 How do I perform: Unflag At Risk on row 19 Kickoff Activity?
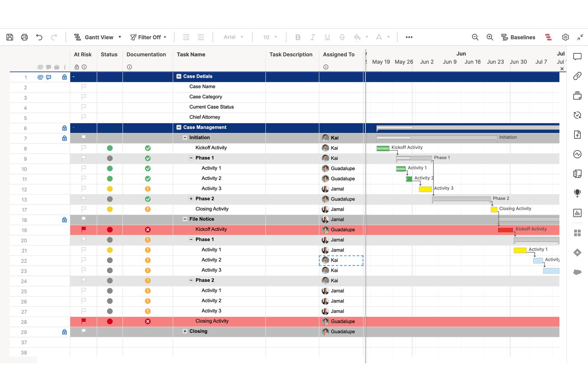(84, 229)
